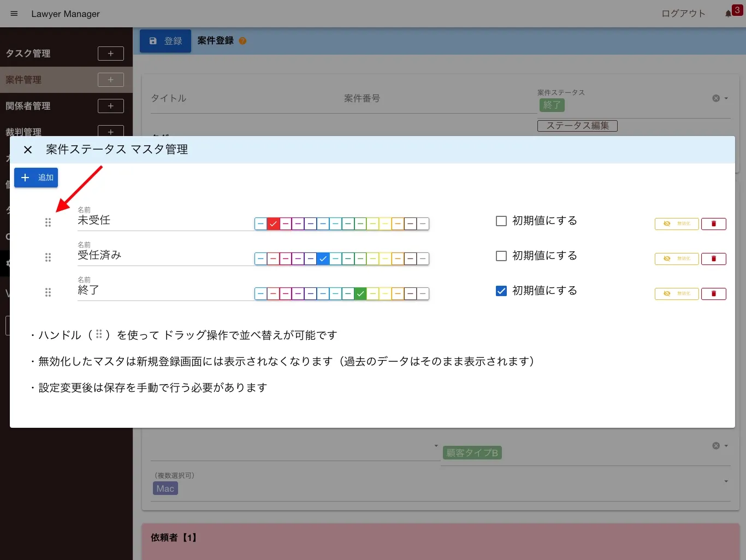This screenshot has height=560, width=746.
Task: Open the hamburger menu in the top bar
Action: point(14,14)
